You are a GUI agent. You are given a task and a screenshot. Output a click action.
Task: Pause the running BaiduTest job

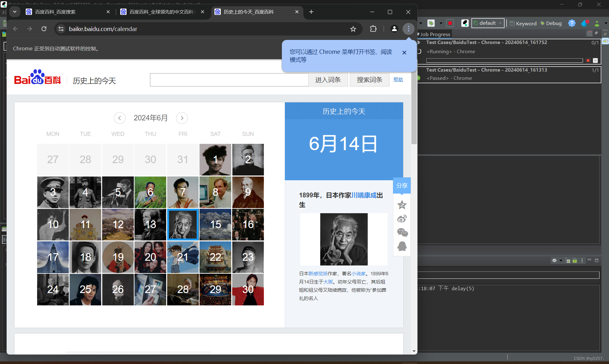coord(595,61)
